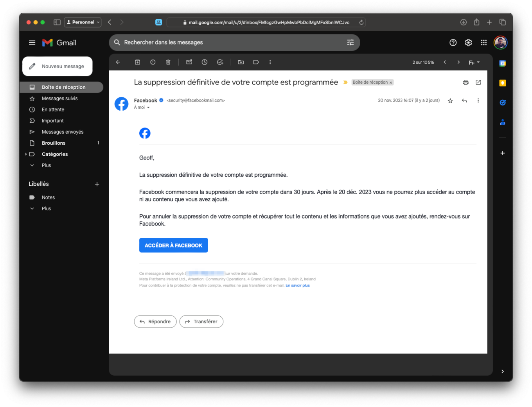The height and width of the screenshot is (407, 532).
Task: Focus the 'Rechercher dans les messages' field
Action: [234, 42]
